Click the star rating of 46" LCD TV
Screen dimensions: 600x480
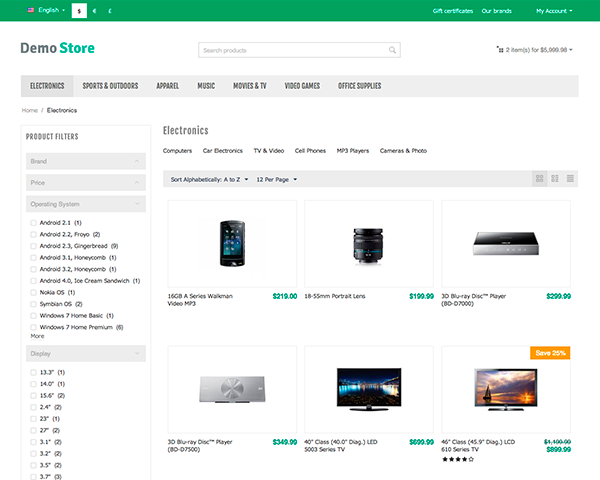pos(458,459)
